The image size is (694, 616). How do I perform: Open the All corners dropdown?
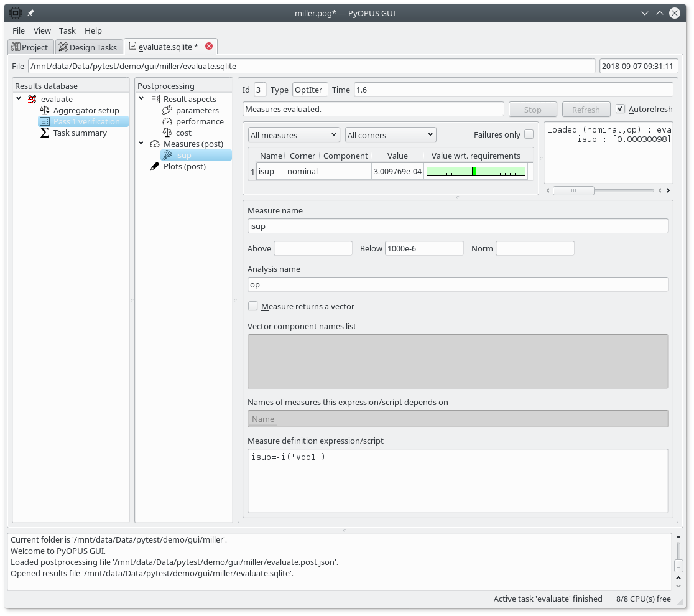coord(391,135)
